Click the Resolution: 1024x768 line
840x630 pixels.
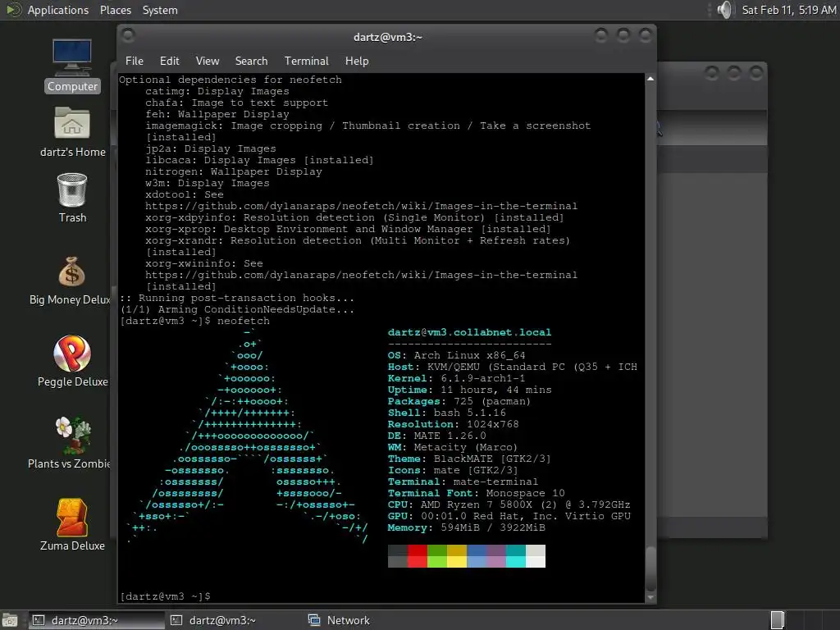[453, 424]
